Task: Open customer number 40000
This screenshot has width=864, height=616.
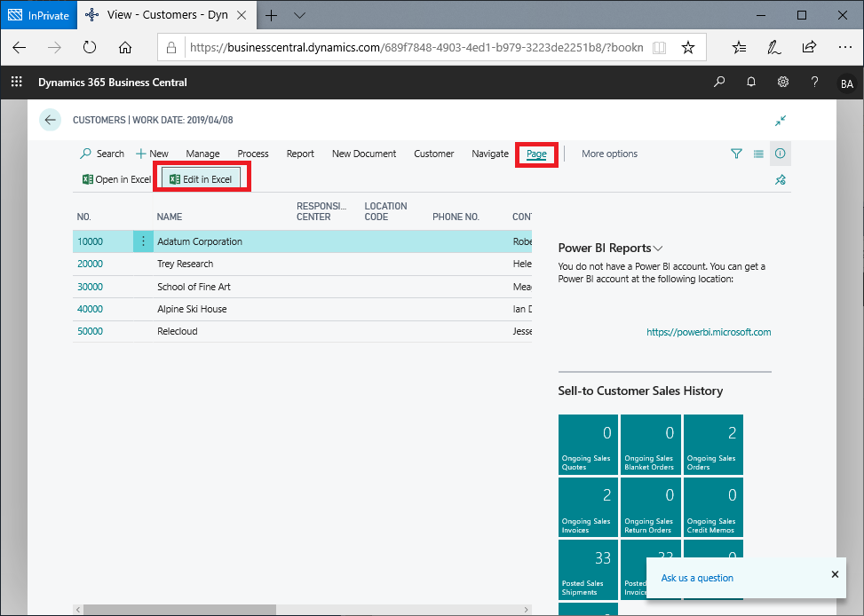Action: pyautogui.click(x=90, y=309)
